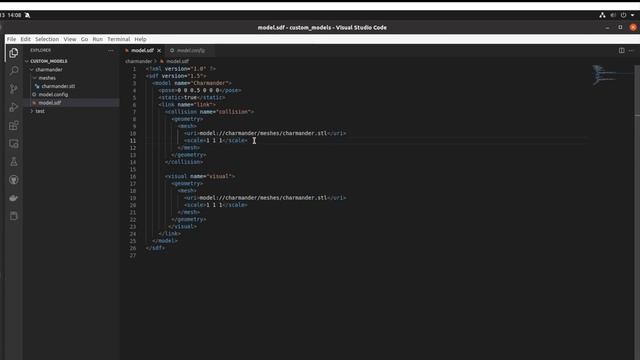
Task: Open the Testing flask view
Action: 13,162
